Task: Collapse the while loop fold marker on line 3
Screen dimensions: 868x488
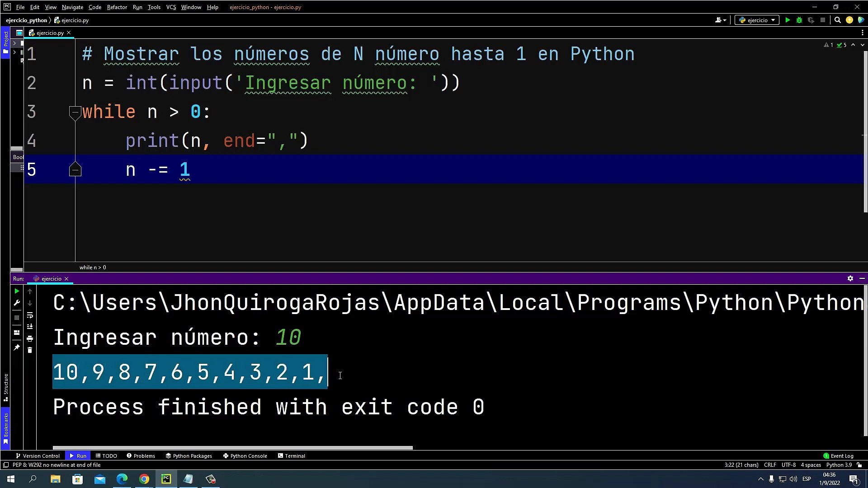Action: (x=75, y=112)
